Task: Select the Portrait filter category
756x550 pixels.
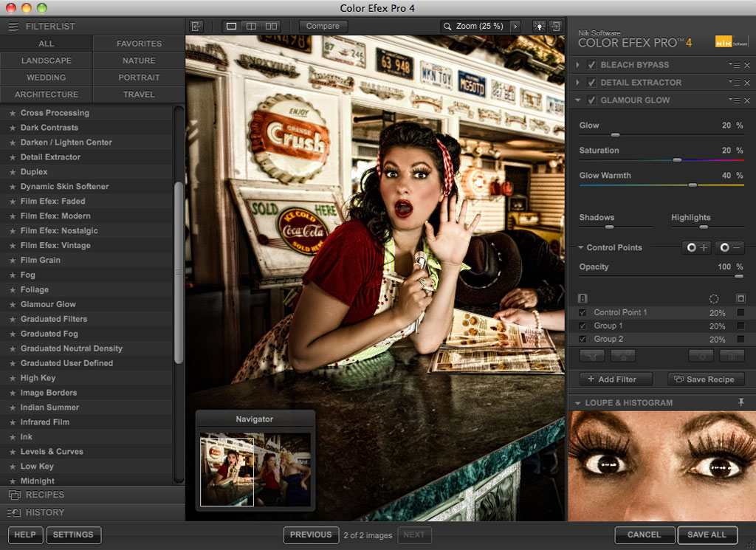Action: [x=139, y=78]
